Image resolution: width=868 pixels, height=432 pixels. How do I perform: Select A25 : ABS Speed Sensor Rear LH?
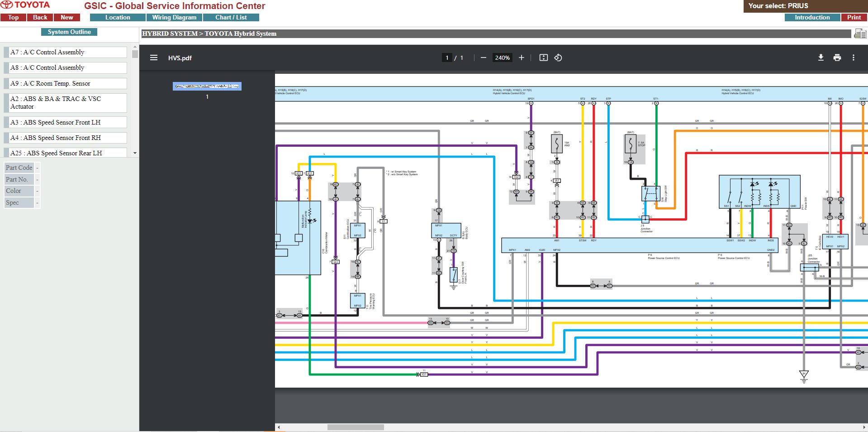tap(66, 153)
